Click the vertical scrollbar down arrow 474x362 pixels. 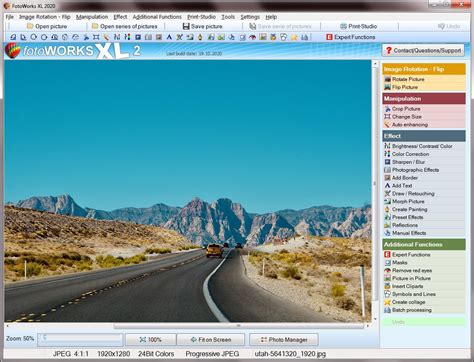tap(375, 319)
